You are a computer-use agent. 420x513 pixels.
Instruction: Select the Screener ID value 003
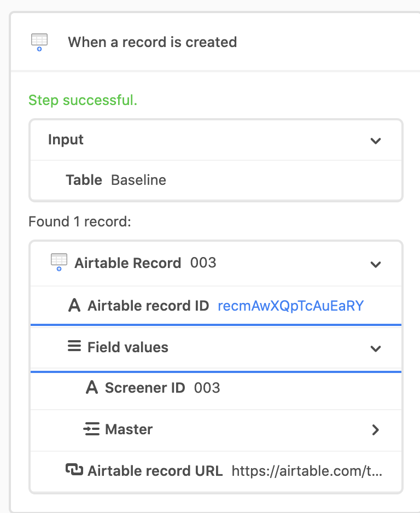(x=207, y=388)
